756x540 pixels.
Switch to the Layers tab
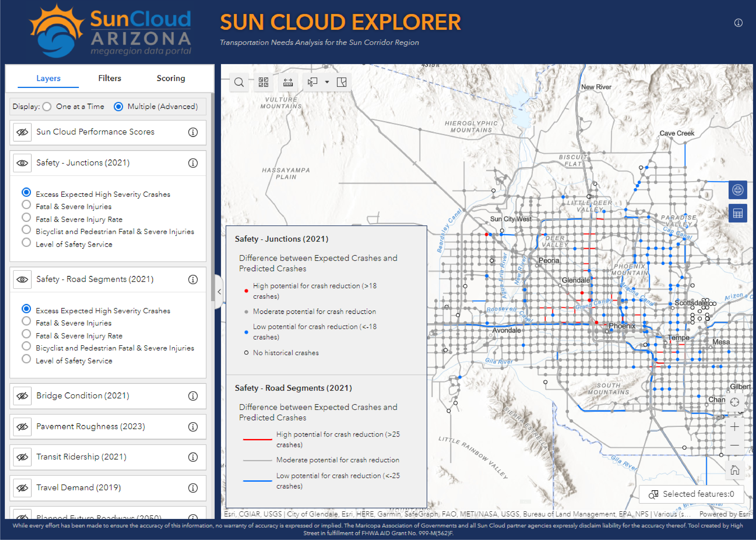point(48,78)
